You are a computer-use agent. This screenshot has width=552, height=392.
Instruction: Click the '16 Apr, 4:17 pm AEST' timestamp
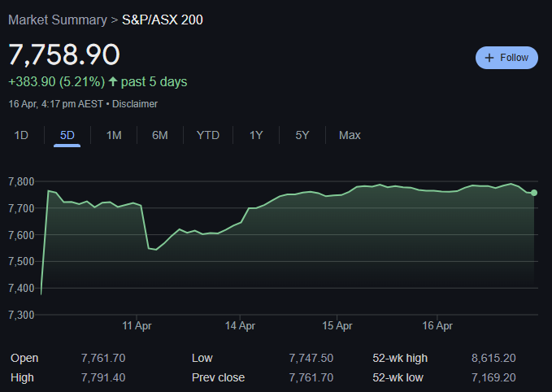tap(55, 104)
